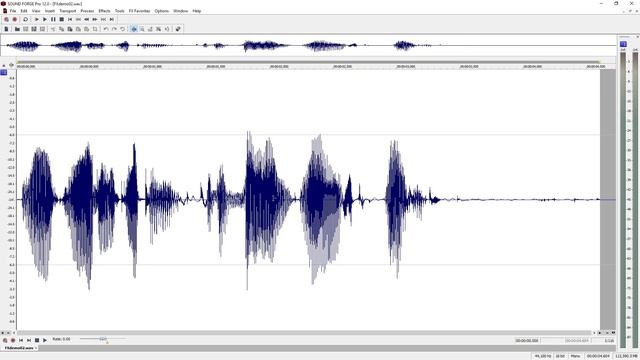Click Go to End in top toolbar
Viewport: 640px width, 360px height.
point(111,19)
